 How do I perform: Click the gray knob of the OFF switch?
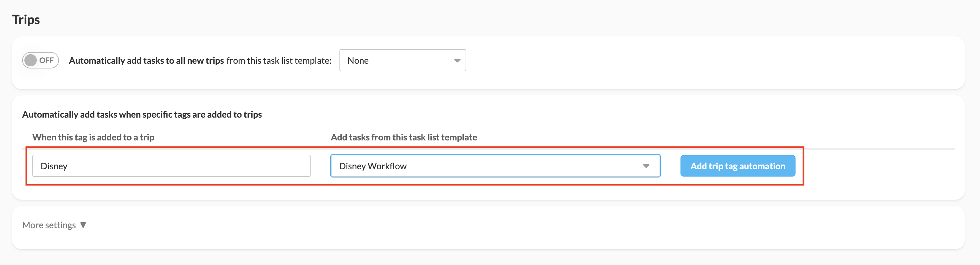pos(31,60)
